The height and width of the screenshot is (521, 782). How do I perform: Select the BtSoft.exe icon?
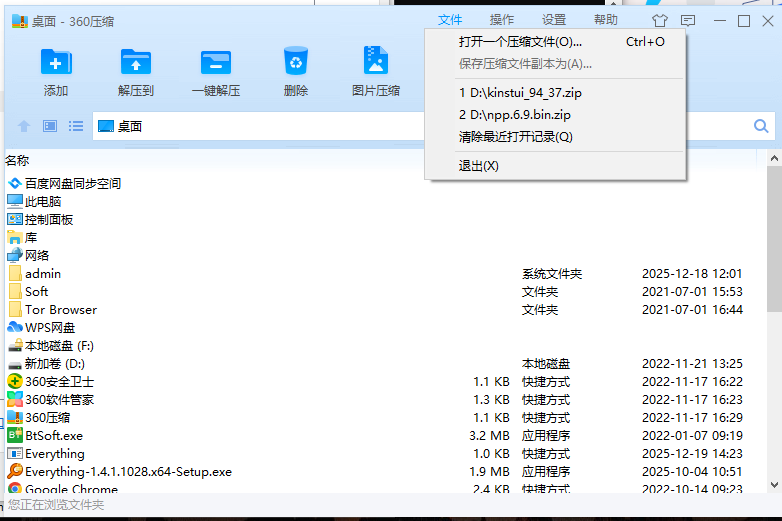pos(15,435)
